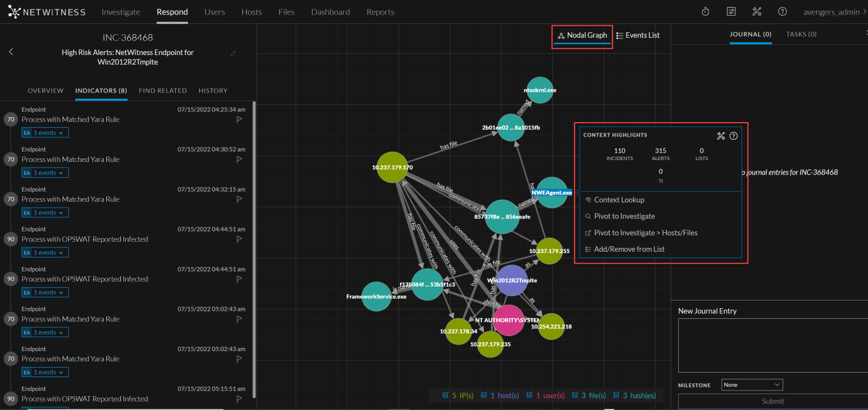
Task: Open the Milestone dropdown
Action: 752,385
